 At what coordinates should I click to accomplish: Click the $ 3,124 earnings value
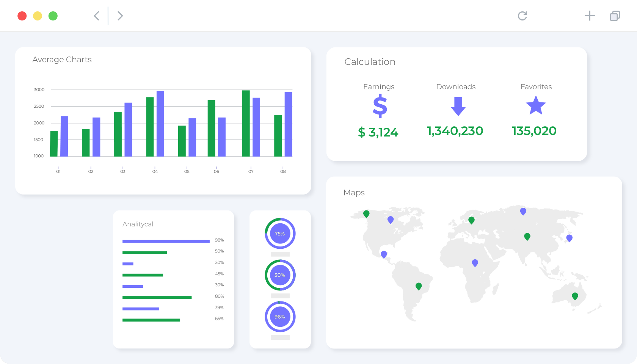click(378, 132)
